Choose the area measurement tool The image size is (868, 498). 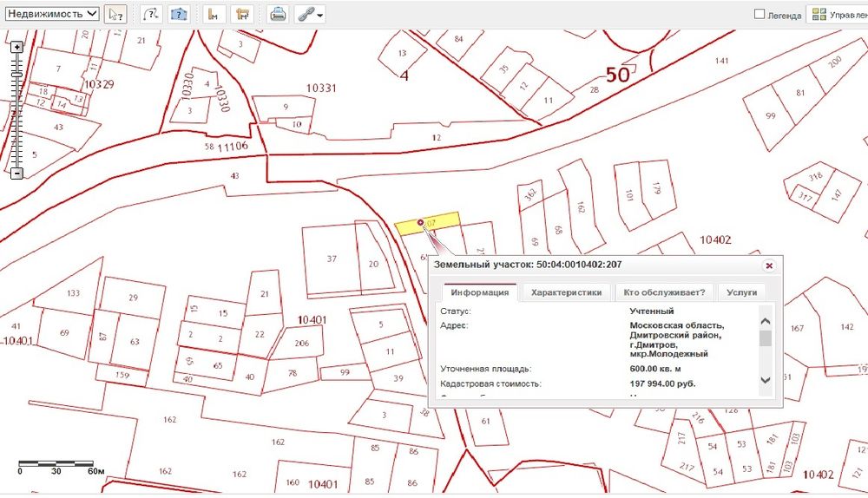(x=242, y=15)
